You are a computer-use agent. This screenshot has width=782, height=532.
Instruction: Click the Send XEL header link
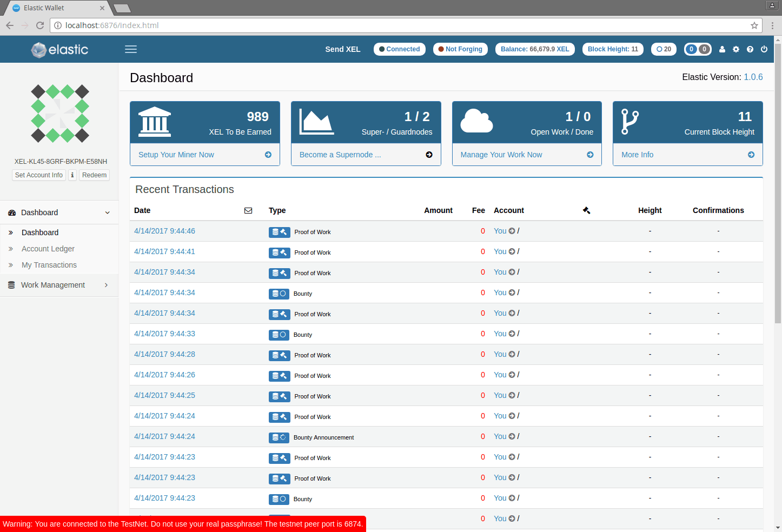click(x=343, y=49)
